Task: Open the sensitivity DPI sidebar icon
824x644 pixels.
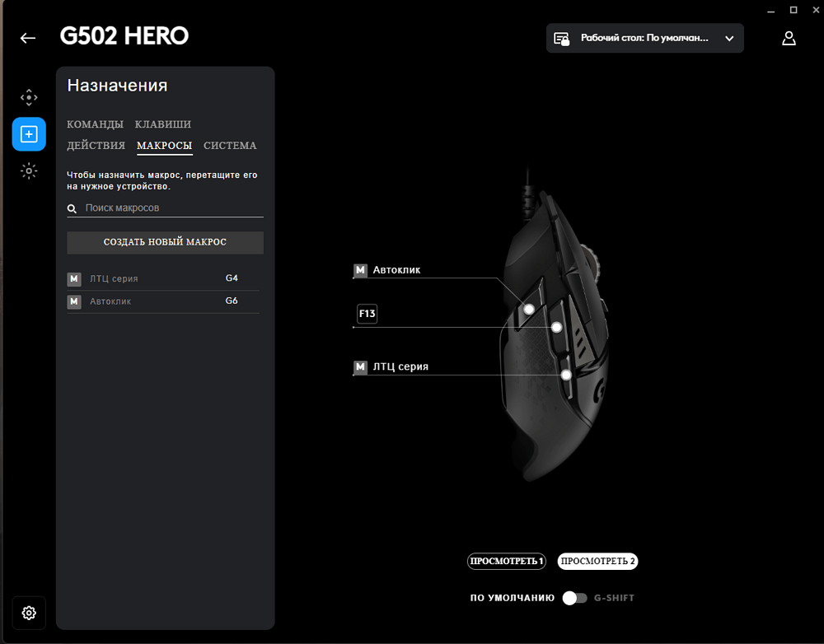Action: click(29, 97)
